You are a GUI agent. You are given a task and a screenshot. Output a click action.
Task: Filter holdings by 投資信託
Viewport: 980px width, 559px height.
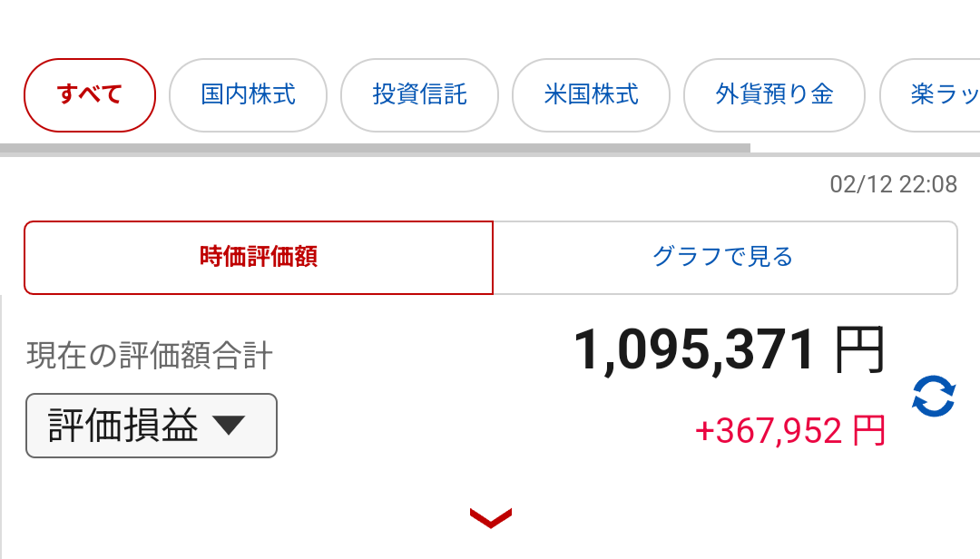[x=419, y=95]
